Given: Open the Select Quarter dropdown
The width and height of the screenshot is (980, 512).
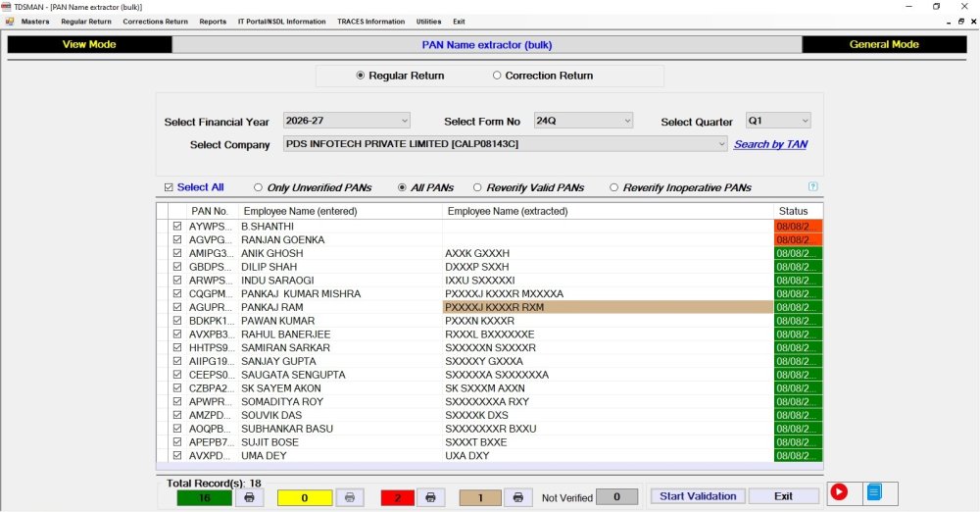Looking at the screenshot, I should click(x=778, y=121).
